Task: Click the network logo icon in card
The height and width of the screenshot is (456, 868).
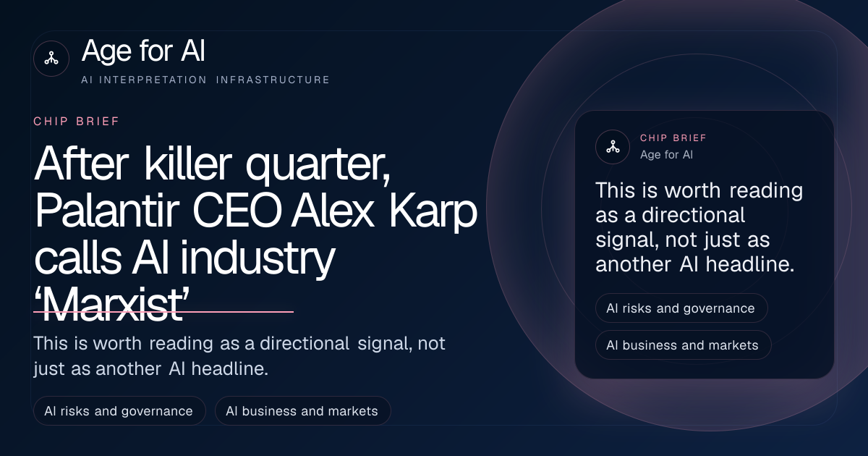Action: click(x=613, y=146)
